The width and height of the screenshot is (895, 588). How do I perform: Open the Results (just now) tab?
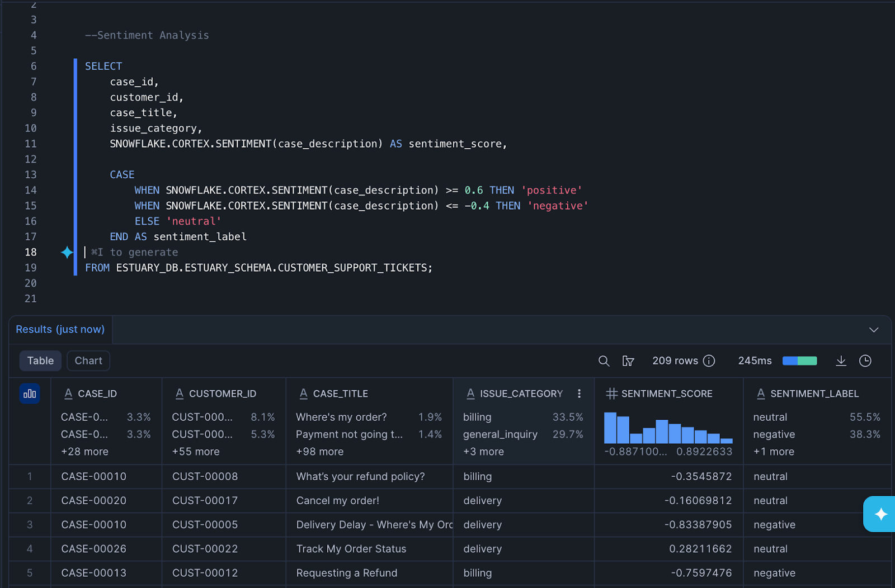tap(60, 330)
